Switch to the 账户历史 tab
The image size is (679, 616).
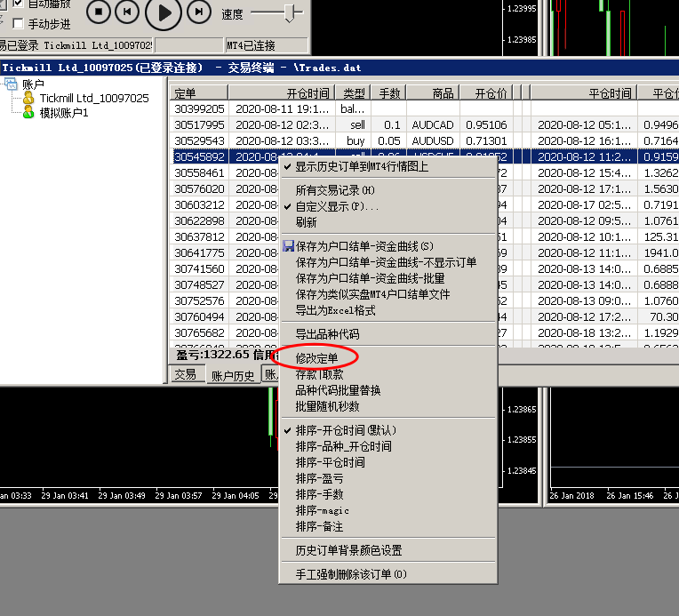232,376
